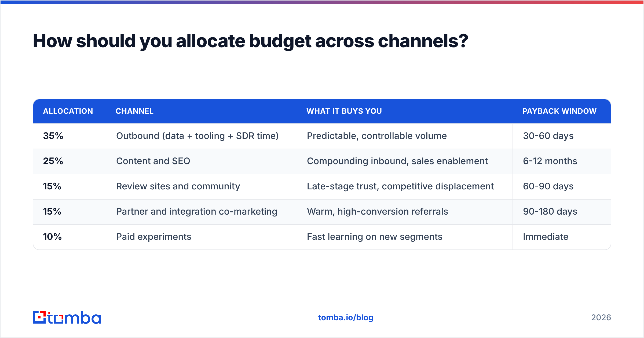Click the tomba logo
The height and width of the screenshot is (338, 644).
[67, 317]
